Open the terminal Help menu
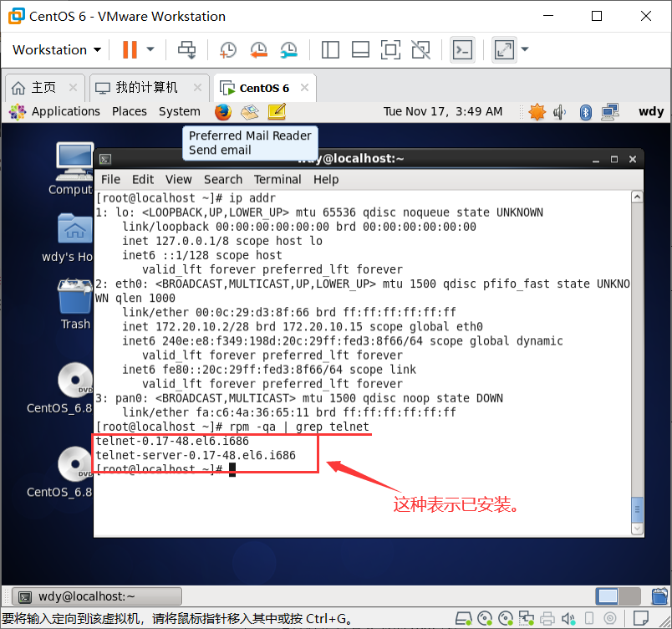The image size is (672, 629). [x=326, y=179]
